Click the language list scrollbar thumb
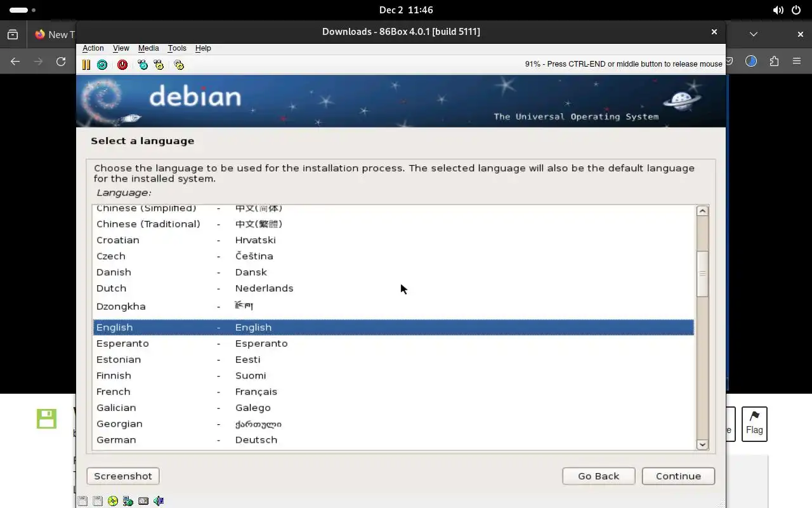Viewport: 812px width, 508px height. pyautogui.click(x=702, y=274)
